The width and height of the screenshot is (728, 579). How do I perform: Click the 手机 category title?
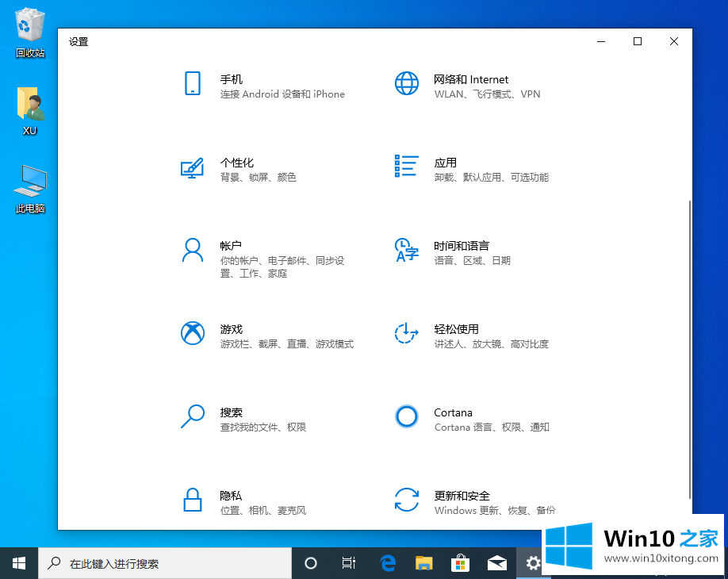tap(232, 79)
